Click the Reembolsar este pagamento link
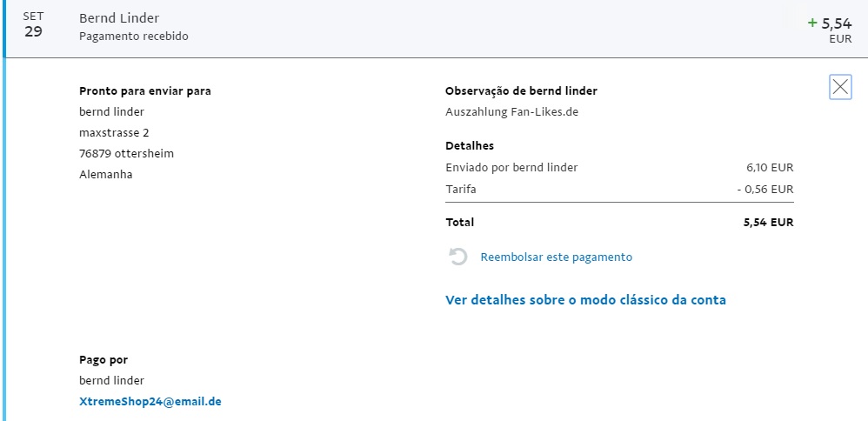868x421 pixels. (x=556, y=257)
